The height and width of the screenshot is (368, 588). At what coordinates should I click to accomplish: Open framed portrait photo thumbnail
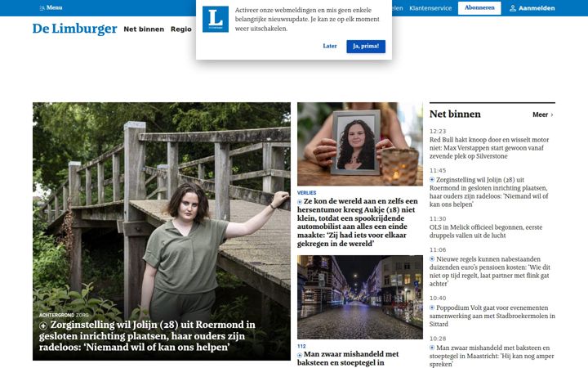360,144
